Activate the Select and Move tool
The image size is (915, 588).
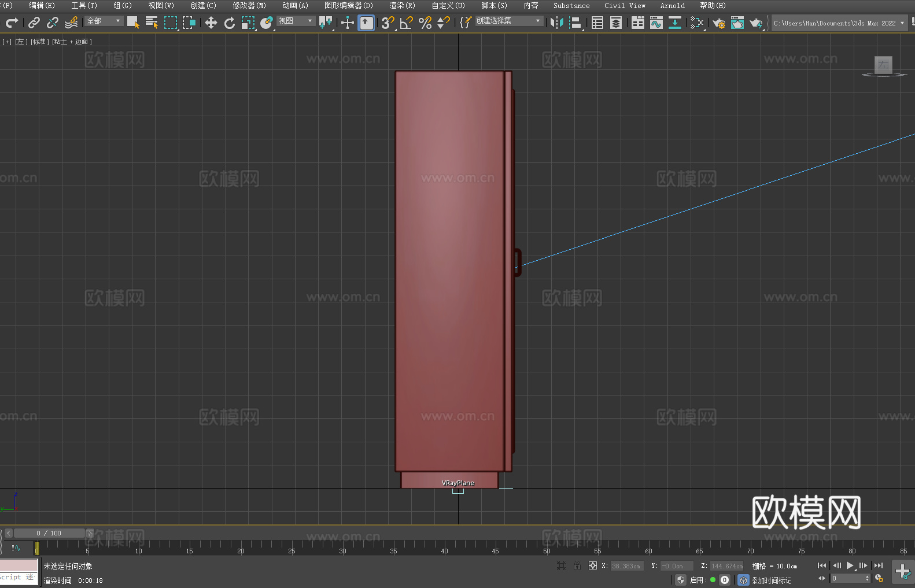tap(211, 23)
